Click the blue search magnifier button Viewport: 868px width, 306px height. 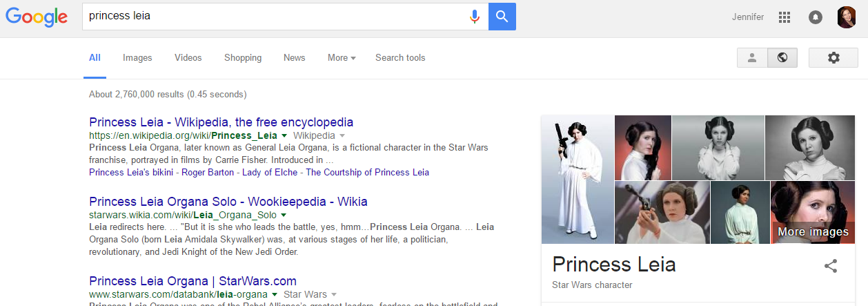[502, 17]
